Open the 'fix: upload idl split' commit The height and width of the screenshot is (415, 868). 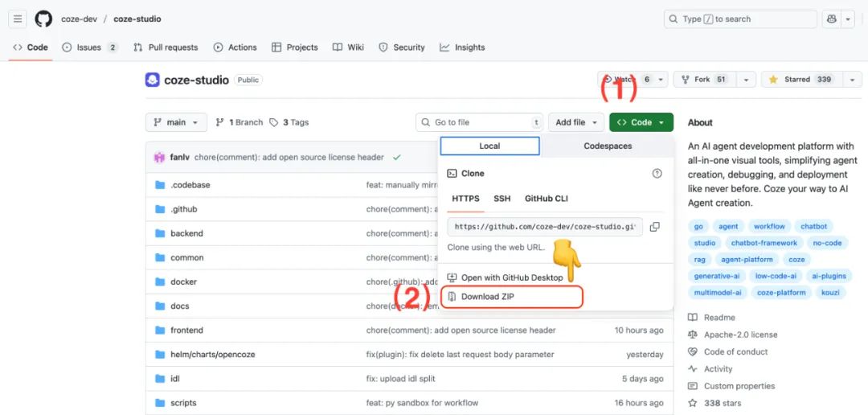pyautogui.click(x=401, y=379)
